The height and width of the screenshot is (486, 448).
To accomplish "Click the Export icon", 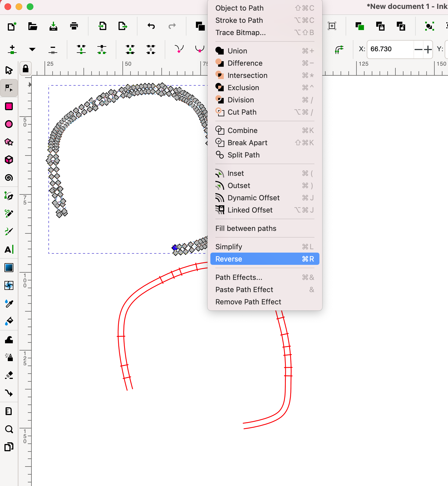I will (123, 26).
